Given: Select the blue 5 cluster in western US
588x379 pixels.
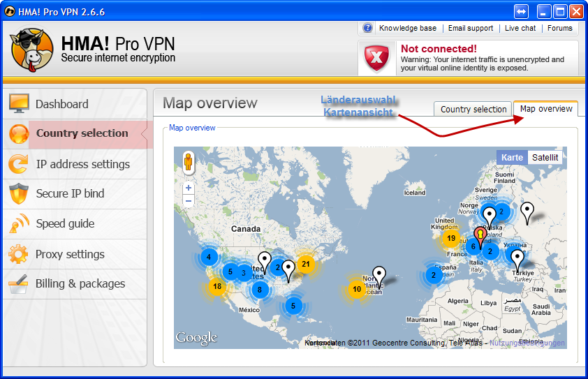Looking at the screenshot, I should (230, 272).
